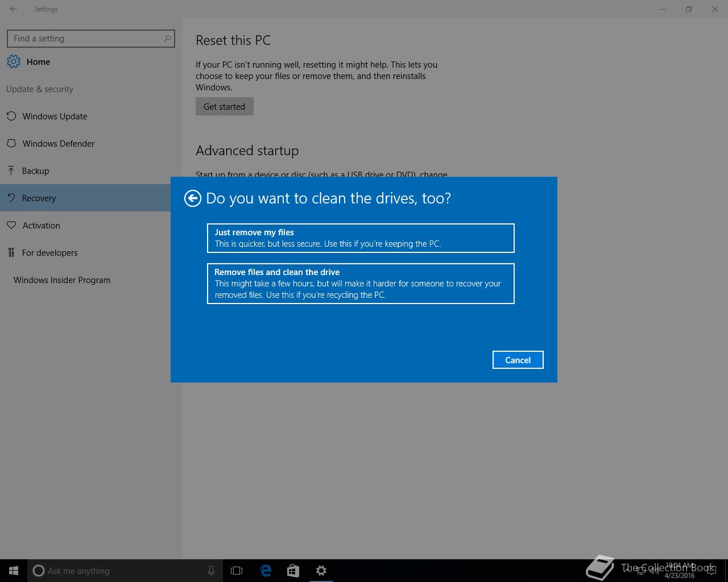Click the Cortana "Ask me anything" box
This screenshot has height=582, width=728.
tap(125, 571)
